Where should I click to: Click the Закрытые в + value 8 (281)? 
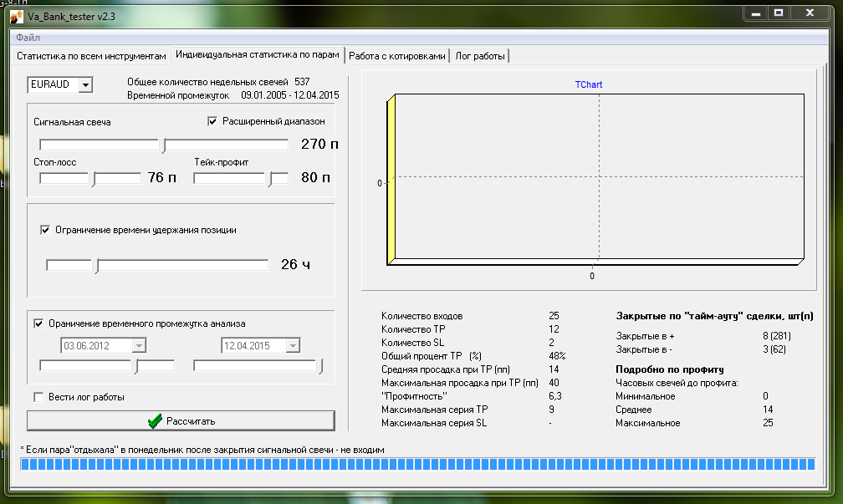(776, 336)
